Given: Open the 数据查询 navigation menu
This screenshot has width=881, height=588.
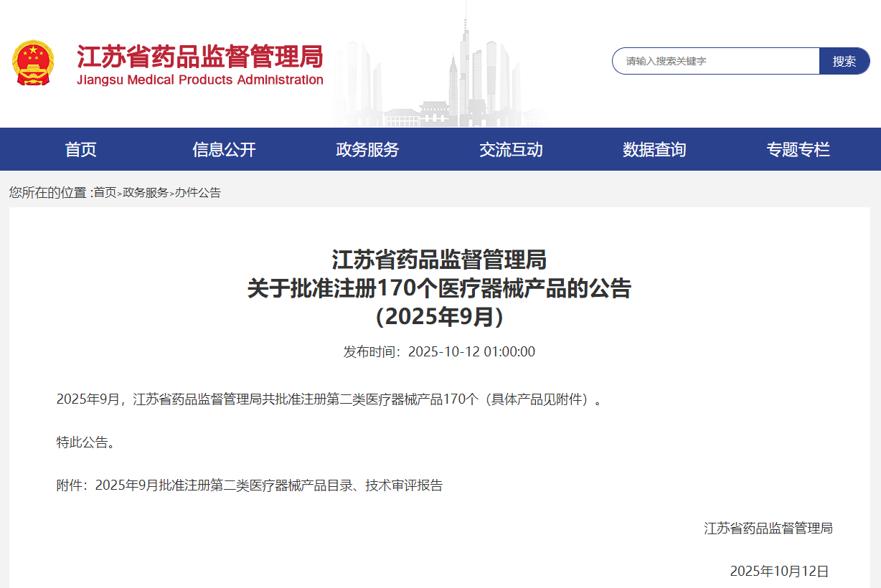Looking at the screenshot, I should [654, 149].
